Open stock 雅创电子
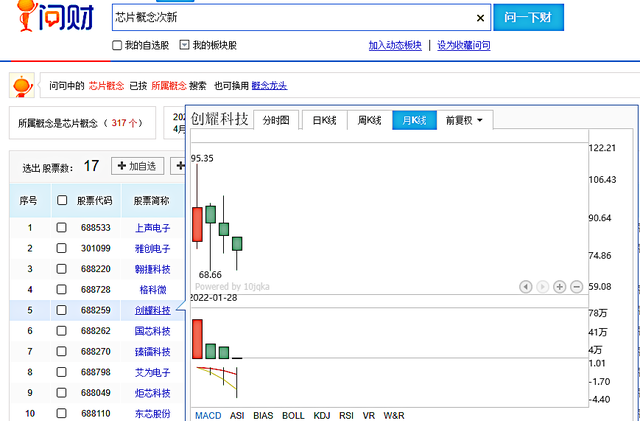The image size is (640, 421). point(153,248)
